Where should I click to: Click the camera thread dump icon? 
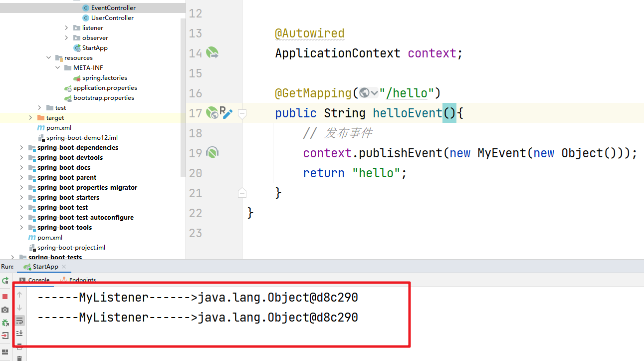(5, 310)
